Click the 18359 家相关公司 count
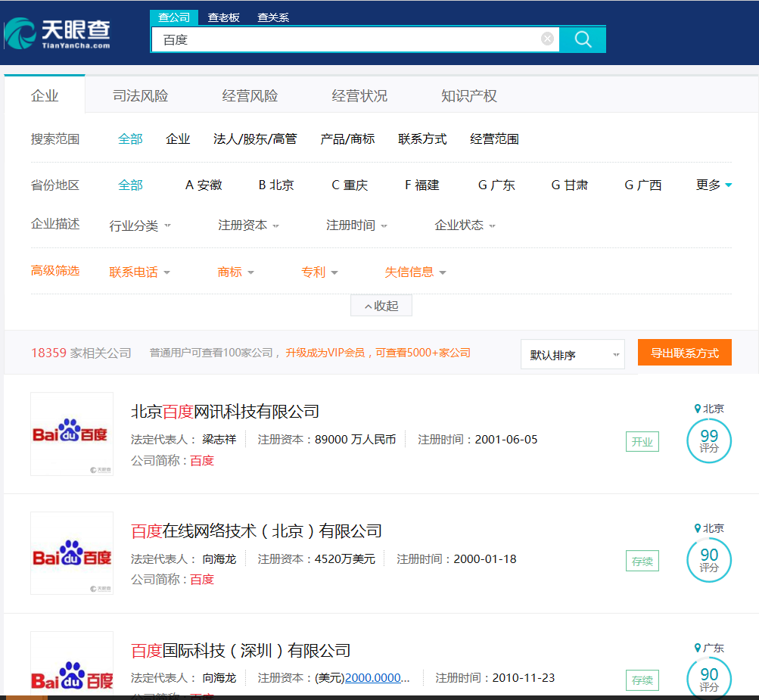759x700 pixels. (81, 353)
